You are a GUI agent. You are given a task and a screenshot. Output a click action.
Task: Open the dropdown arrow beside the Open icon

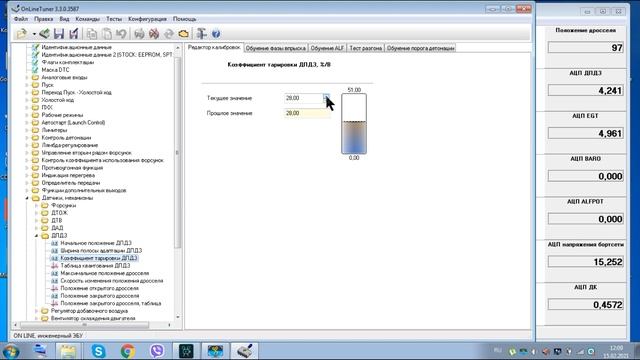point(34,34)
